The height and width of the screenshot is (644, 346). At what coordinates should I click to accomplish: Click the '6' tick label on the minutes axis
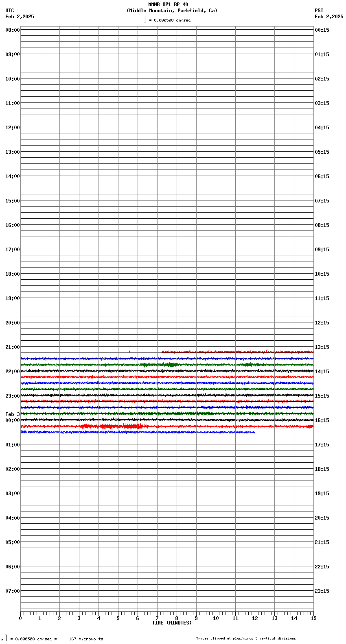coord(138,618)
